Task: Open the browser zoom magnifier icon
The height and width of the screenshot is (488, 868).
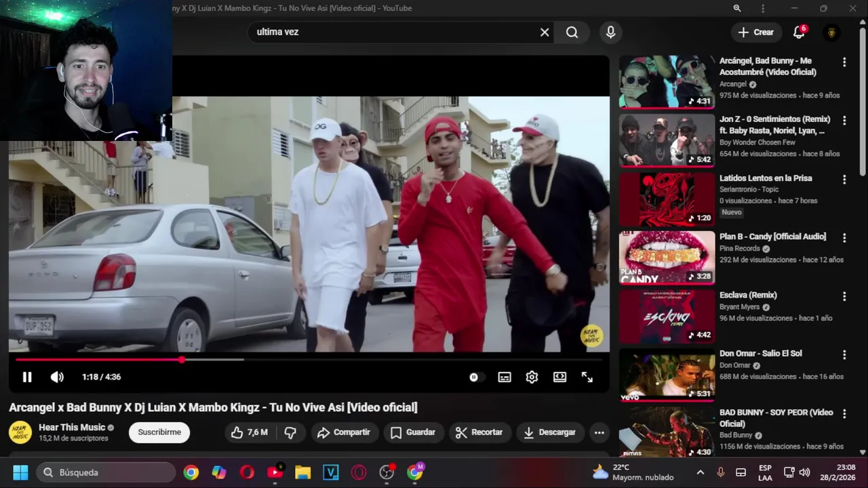Action: 737,8
